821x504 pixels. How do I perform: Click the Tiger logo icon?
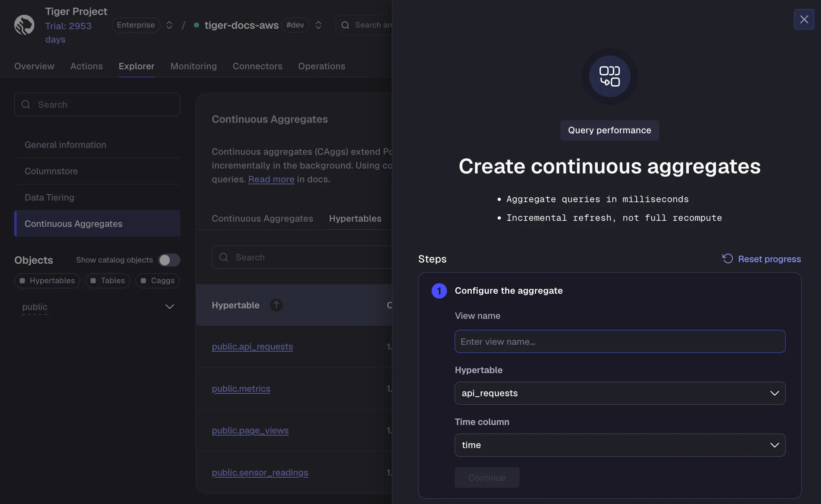coord(24,25)
